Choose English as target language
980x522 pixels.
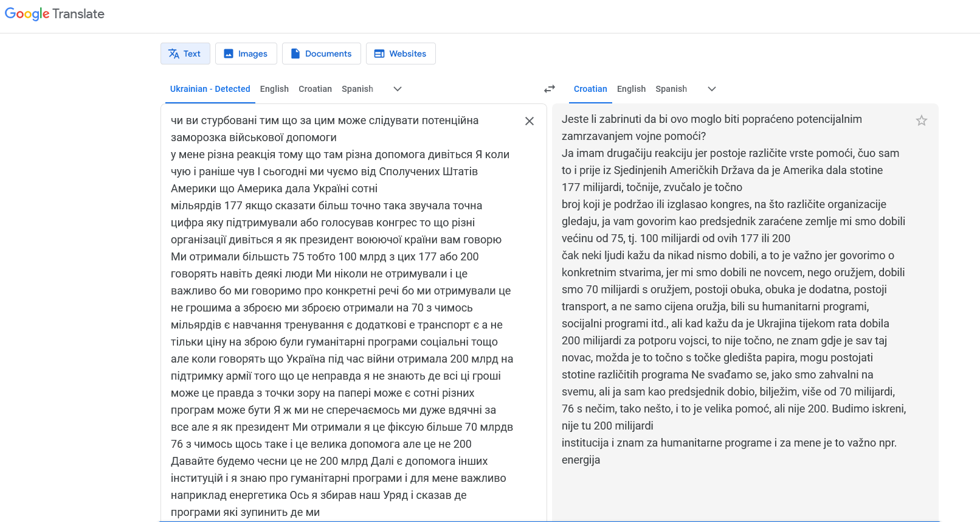pyautogui.click(x=631, y=89)
